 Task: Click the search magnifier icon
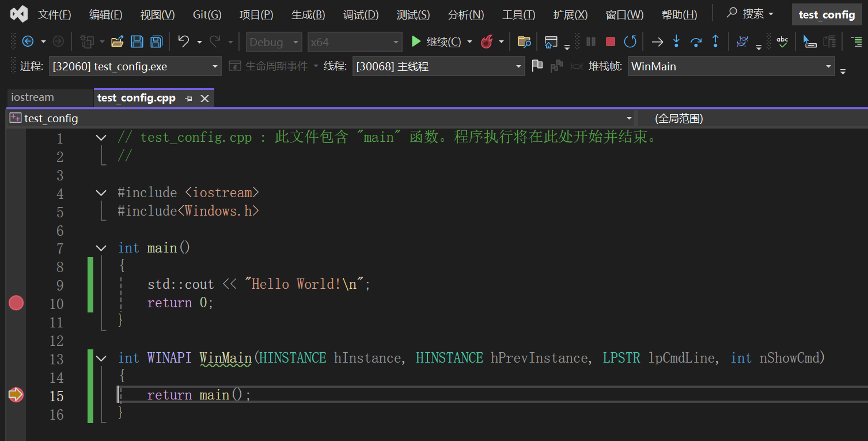coord(732,13)
